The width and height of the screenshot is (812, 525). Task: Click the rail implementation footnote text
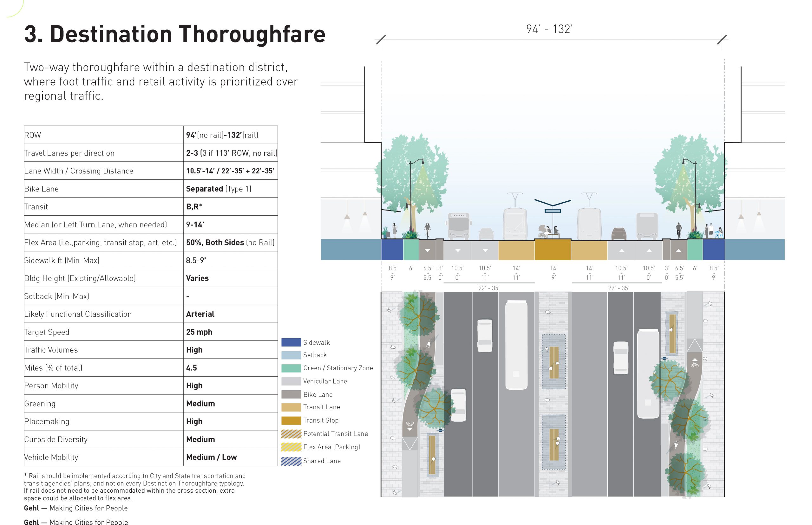coord(135,487)
